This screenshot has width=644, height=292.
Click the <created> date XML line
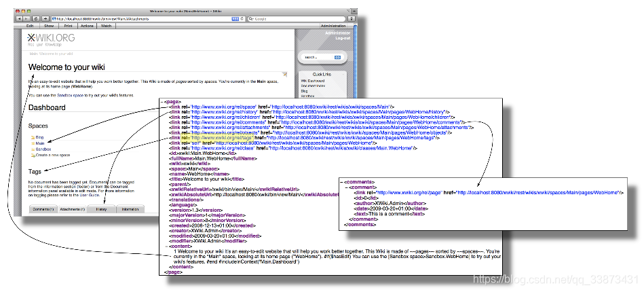212,225
